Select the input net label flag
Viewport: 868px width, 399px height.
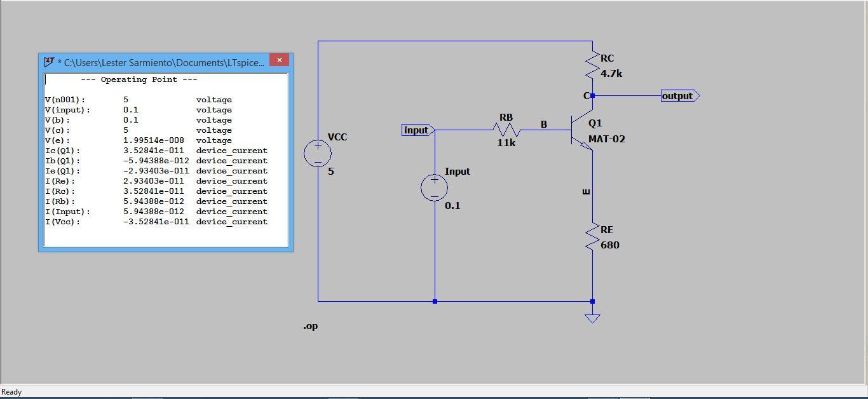417,130
